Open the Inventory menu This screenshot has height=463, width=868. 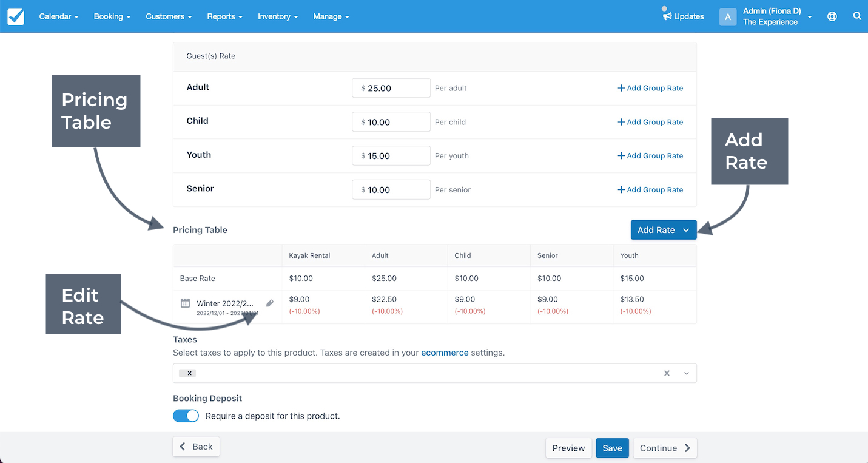coord(278,16)
